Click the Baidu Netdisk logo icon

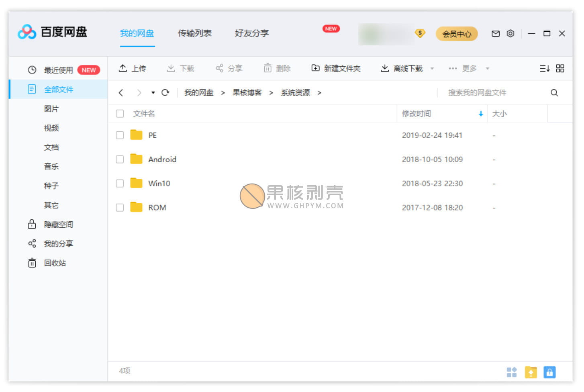[x=27, y=32]
